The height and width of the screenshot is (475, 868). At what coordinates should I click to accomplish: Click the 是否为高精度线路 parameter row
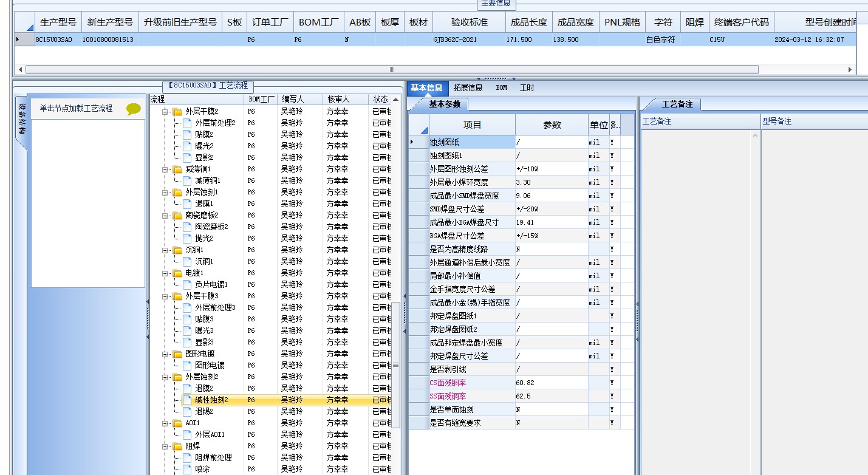tap(521, 249)
